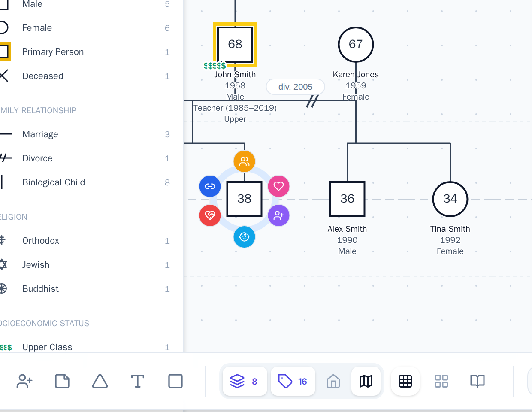The width and height of the screenshot is (532, 412).
Task: Select the Marriage legend row
Action: [x=85, y=134]
